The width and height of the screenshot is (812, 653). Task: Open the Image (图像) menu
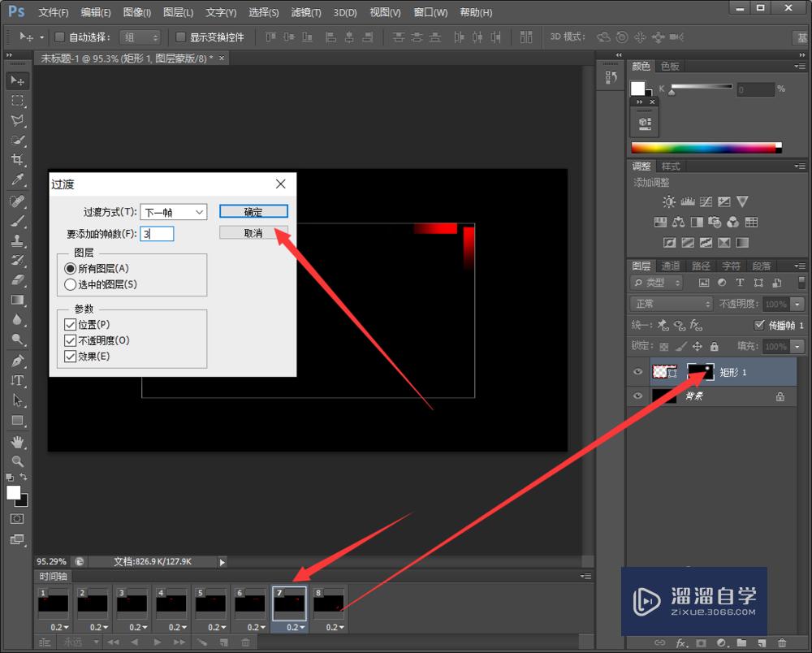(x=136, y=12)
